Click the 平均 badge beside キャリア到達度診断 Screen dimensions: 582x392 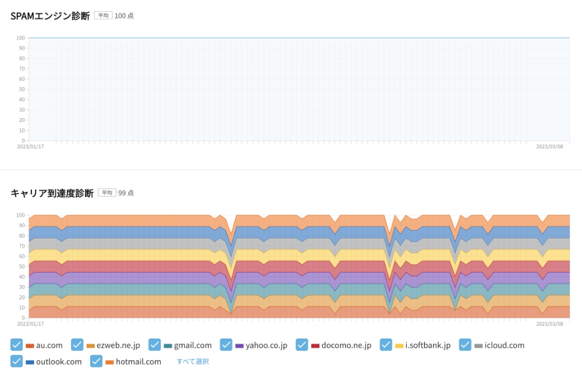(107, 193)
